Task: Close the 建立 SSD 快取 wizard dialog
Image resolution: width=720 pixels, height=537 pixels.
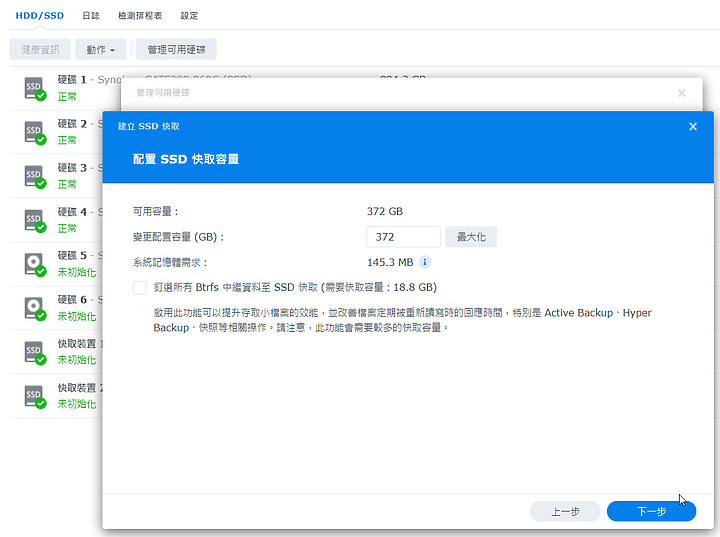Action: pyautogui.click(x=693, y=126)
